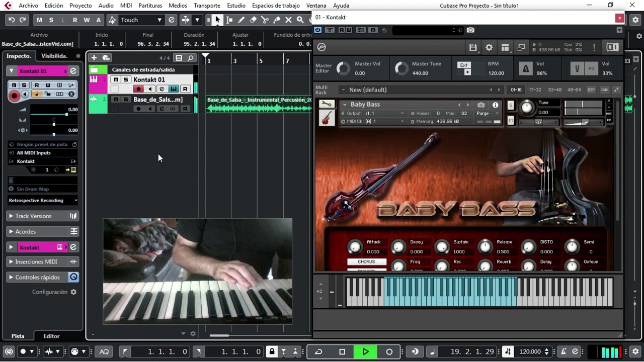Open Baby Bass Output st. 1 dropdown
The image size is (644, 362).
373,114
